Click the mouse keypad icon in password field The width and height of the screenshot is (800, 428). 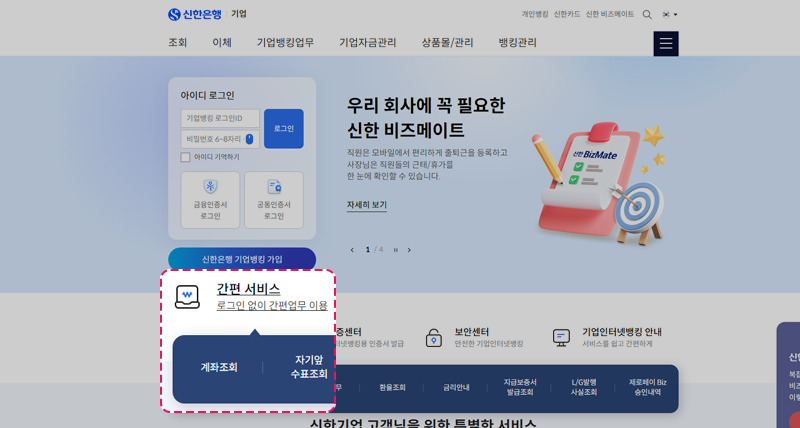pyautogui.click(x=249, y=139)
